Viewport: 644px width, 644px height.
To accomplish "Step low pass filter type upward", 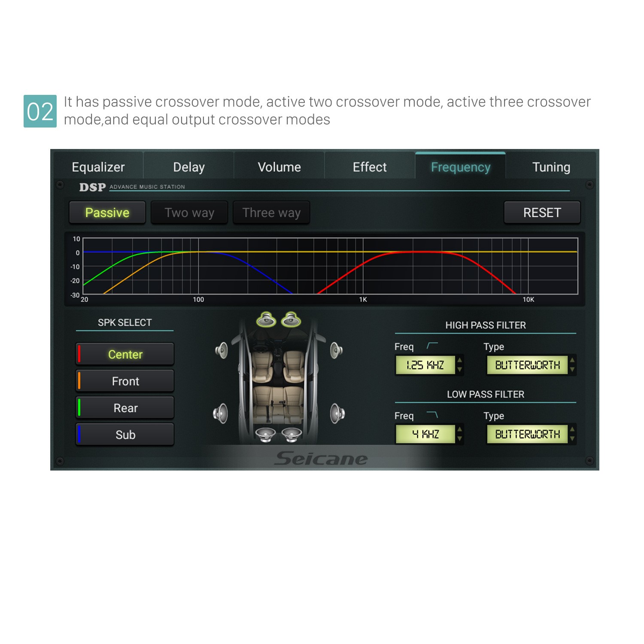I will tap(572, 429).
